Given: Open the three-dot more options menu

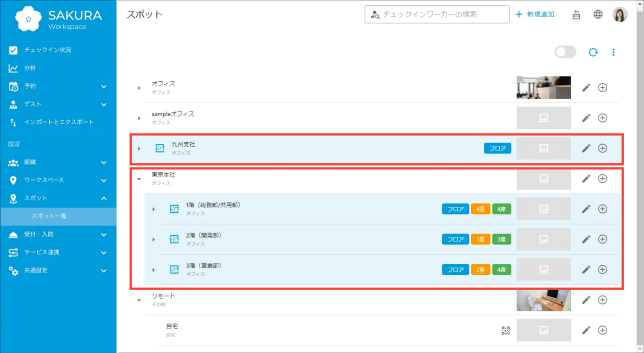Looking at the screenshot, I should [x=613, y=52].
